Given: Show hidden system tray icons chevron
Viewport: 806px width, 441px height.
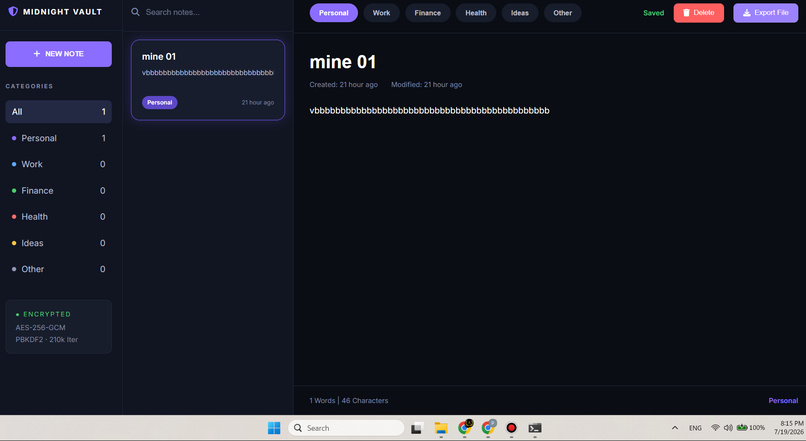Looking at the screenshot, I should pyautogui.click(x=675, y=428).
